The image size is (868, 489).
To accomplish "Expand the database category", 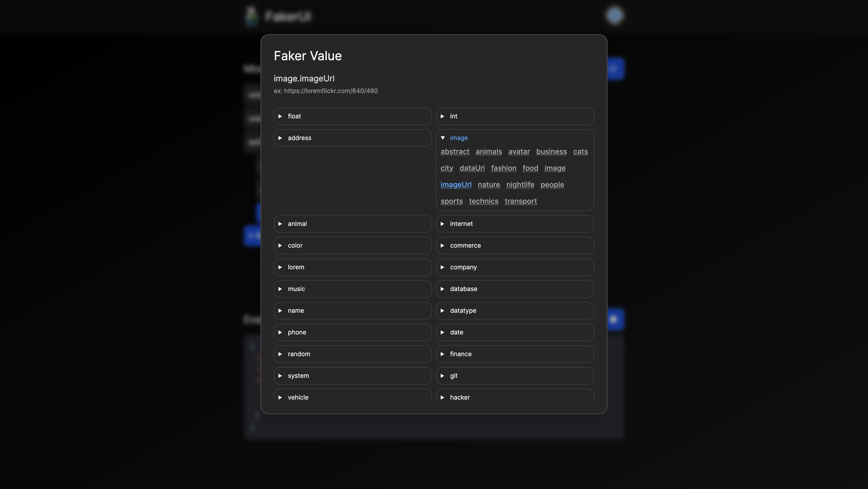I will [x=515, y=289].
